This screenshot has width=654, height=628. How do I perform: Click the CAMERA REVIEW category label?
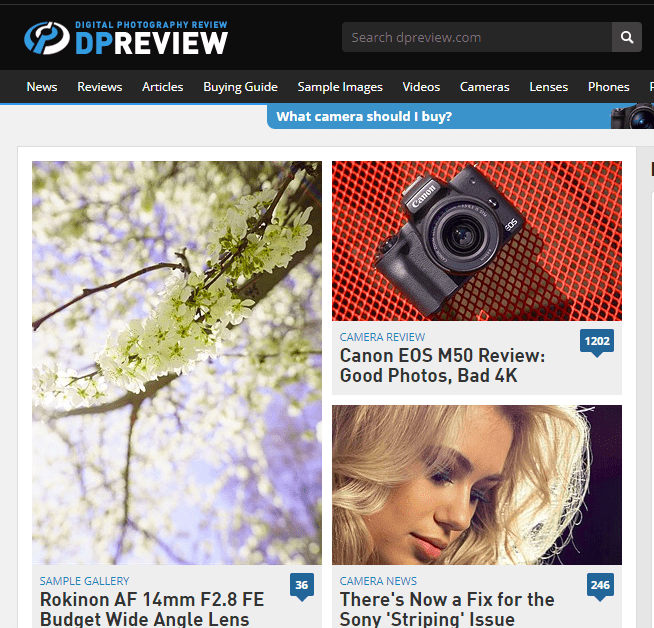point(382,337)
